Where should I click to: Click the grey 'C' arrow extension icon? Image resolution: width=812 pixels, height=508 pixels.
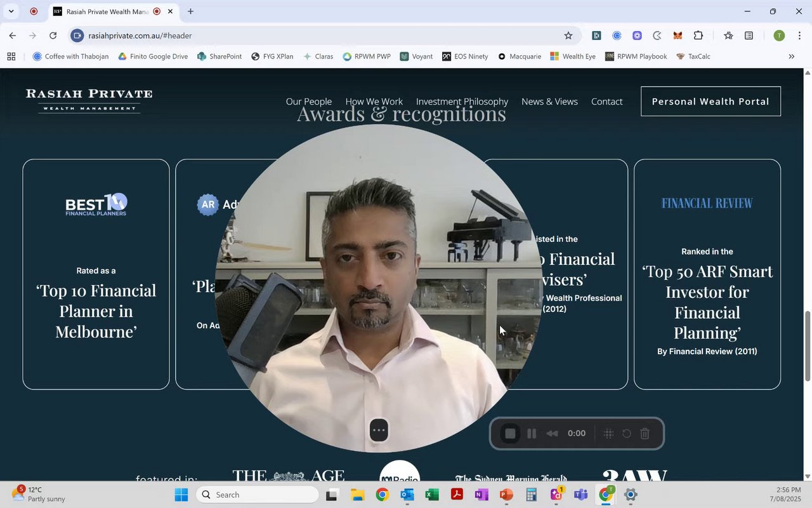tap(657, 36)
